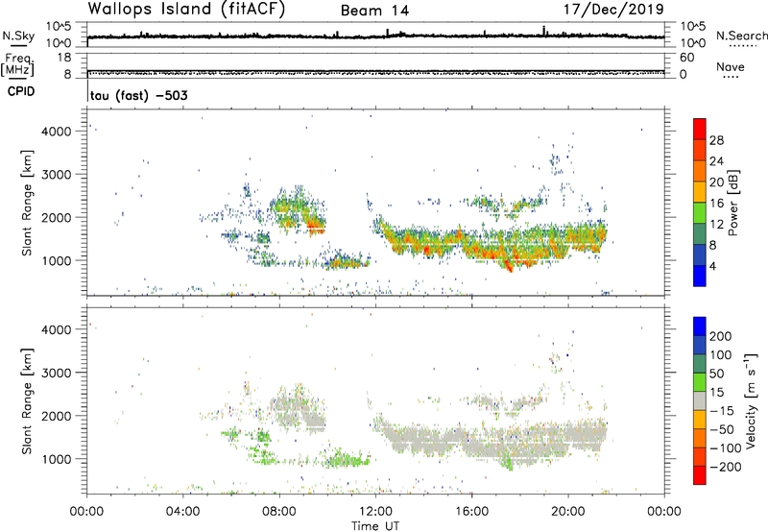Click the '1000' tick in the velocity panel
768x532 pixels.
(57, 459)
